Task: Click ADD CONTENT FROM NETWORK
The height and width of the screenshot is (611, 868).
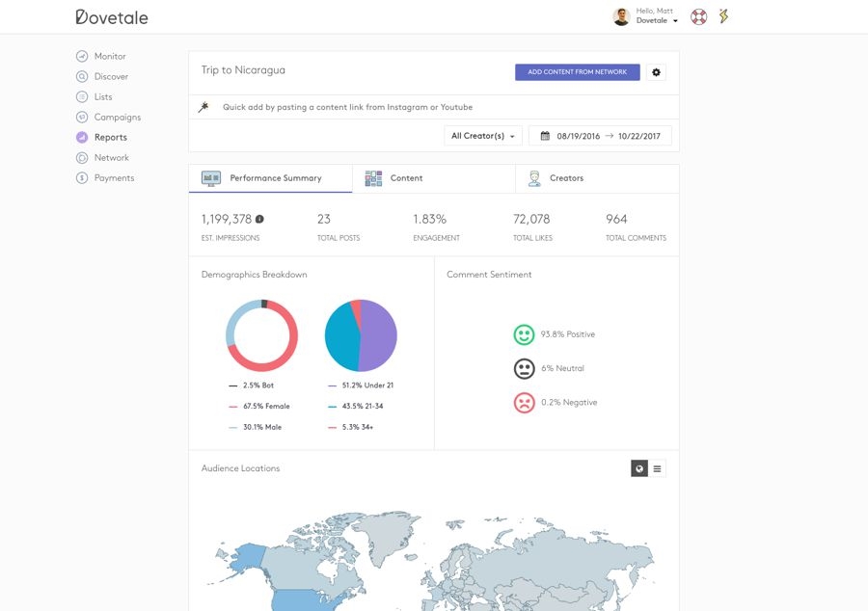Action: point(577,71)
